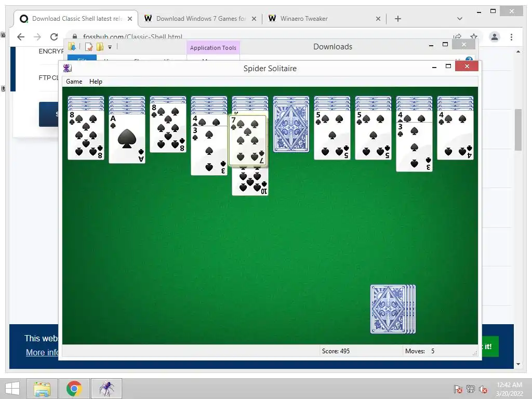532x399 pixels.
Task: Select the 10 of spades card
Action: point(250,181)
